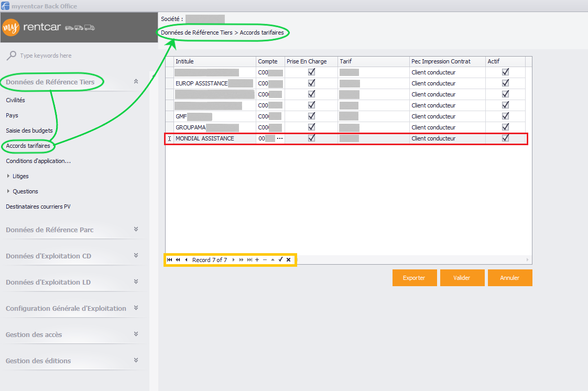This screenshot has height=391, width=588.
Task: Expand Données d'Exploitation CD section
Action: click(x=136, y=255)
